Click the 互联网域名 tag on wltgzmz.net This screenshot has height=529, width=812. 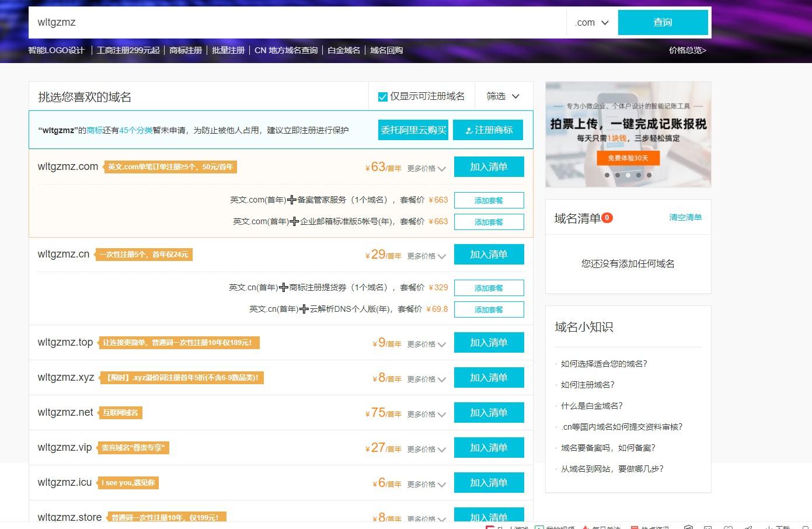(120, 413)
